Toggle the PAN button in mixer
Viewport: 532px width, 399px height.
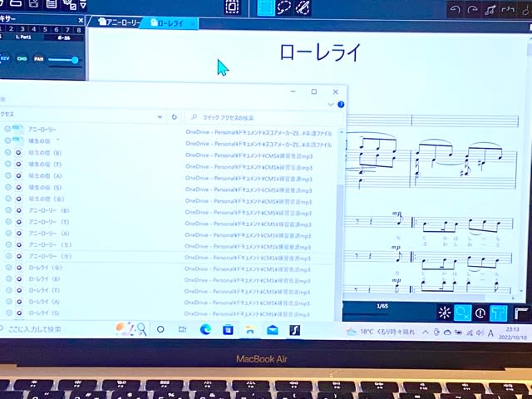(x=39, y=59)
